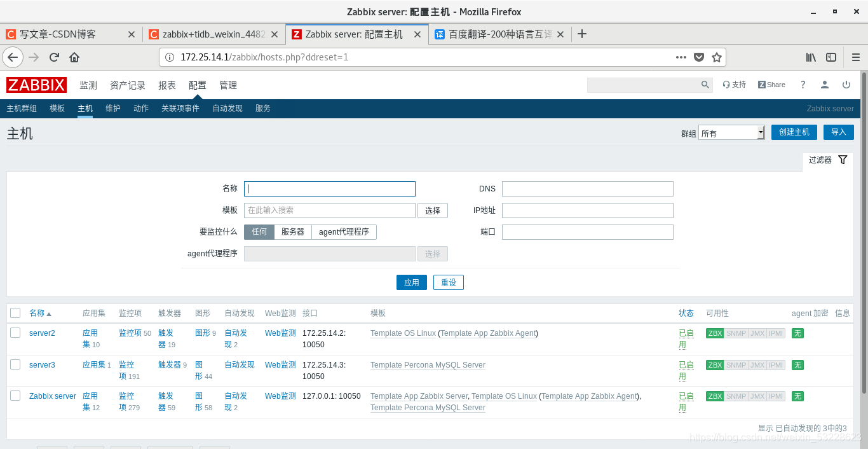Toggle the Firefox sidebar icon
Screen dimensions: 868x449
(x=831, y=57)
